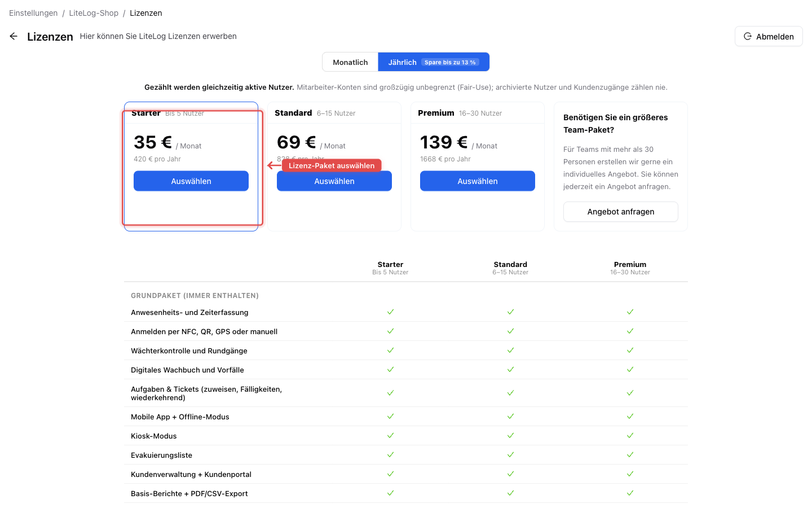Click the Starter column header in the comparison table
The height and width of the screenshot is (508, 812).
[390, 268]
